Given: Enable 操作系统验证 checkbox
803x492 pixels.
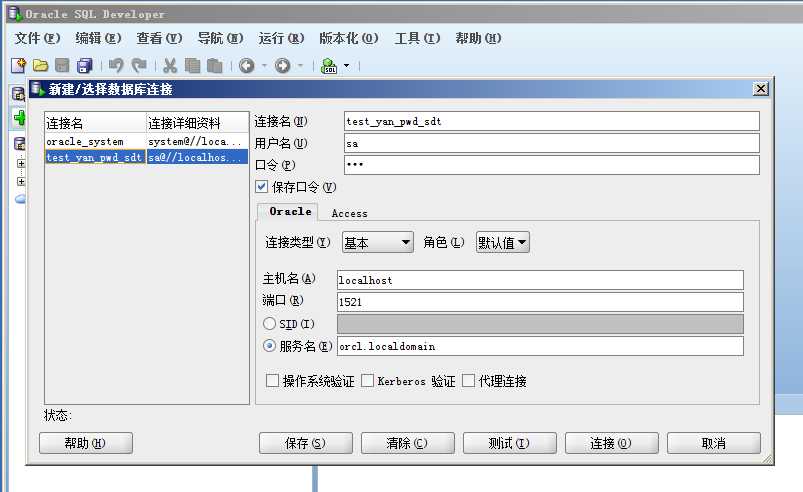Looking at the screenshot, I should pos(272,380).
